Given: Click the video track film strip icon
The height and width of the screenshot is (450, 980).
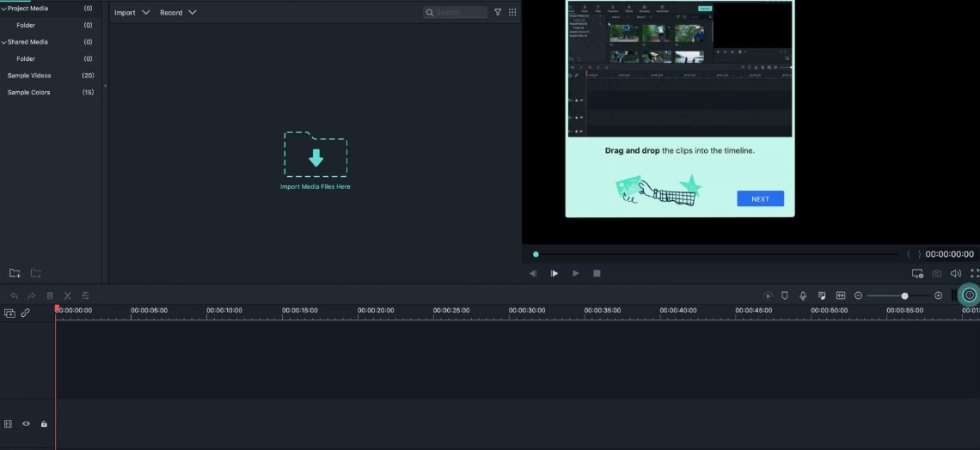Looking at the screenshot, I should tap(8, 423).
